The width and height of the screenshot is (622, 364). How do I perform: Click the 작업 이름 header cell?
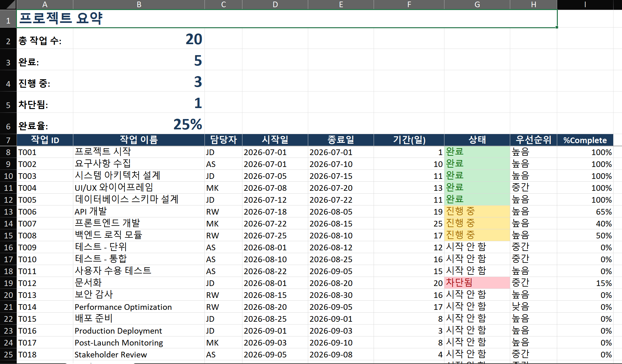pos(139,140)
